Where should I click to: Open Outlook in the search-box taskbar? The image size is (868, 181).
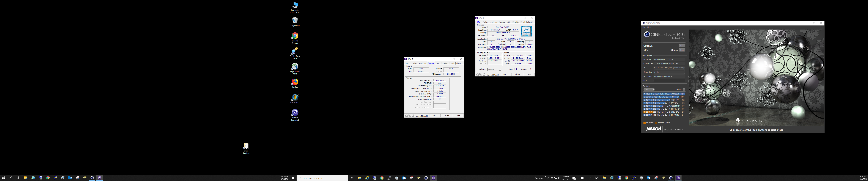404,178
